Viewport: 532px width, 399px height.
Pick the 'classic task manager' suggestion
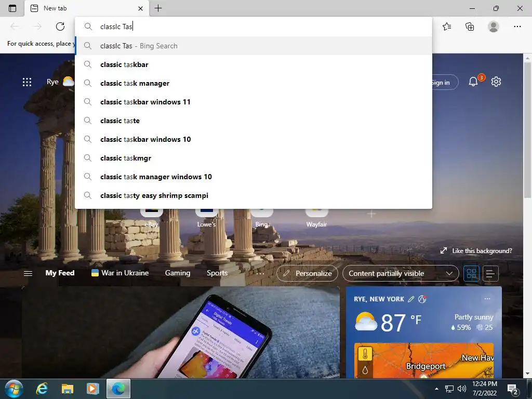(x=253, y=83)
